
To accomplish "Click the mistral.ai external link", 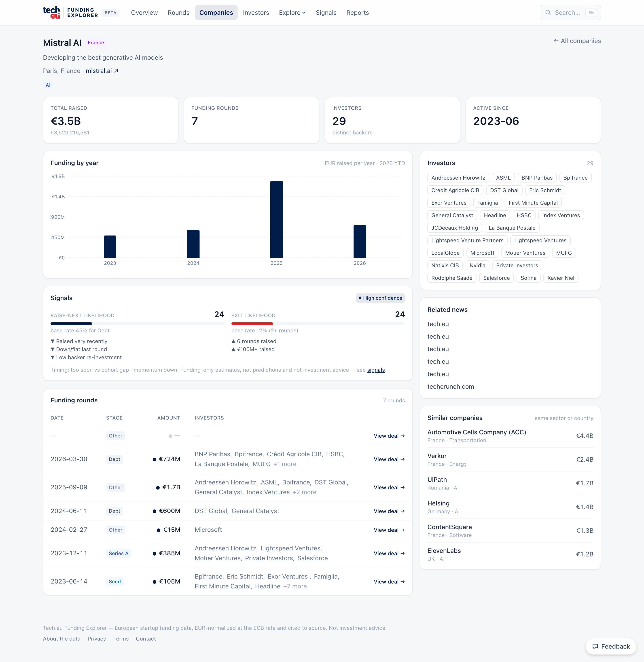I will pos(102,71).
